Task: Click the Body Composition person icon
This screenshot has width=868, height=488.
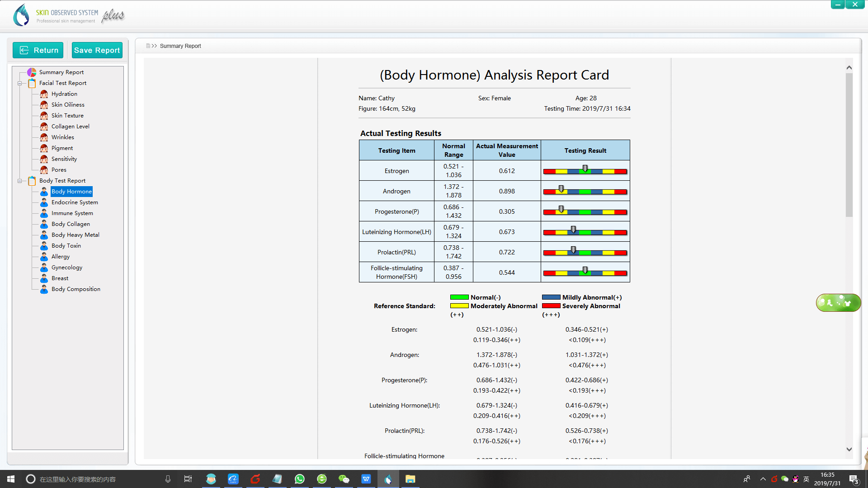Action: 44,289
